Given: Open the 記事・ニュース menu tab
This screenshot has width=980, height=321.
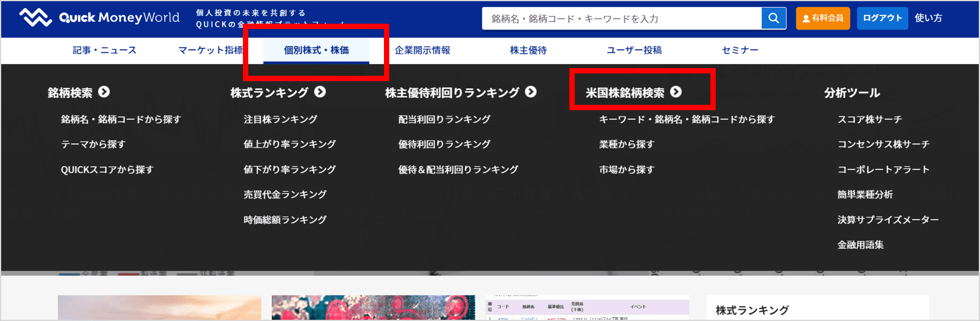Looking at the screenshot, I should tap(104, 50).
